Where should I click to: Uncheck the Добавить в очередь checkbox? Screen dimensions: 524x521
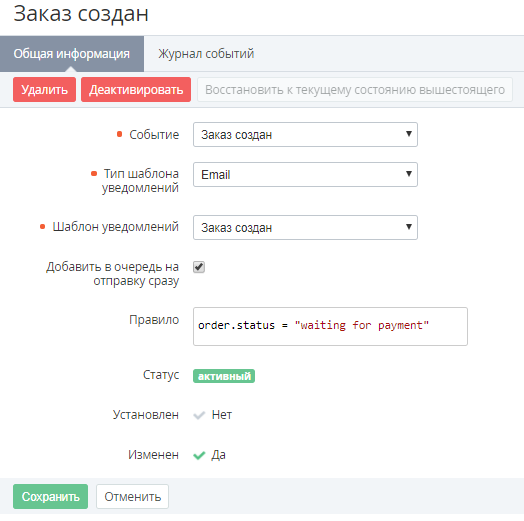click(199, 267)
